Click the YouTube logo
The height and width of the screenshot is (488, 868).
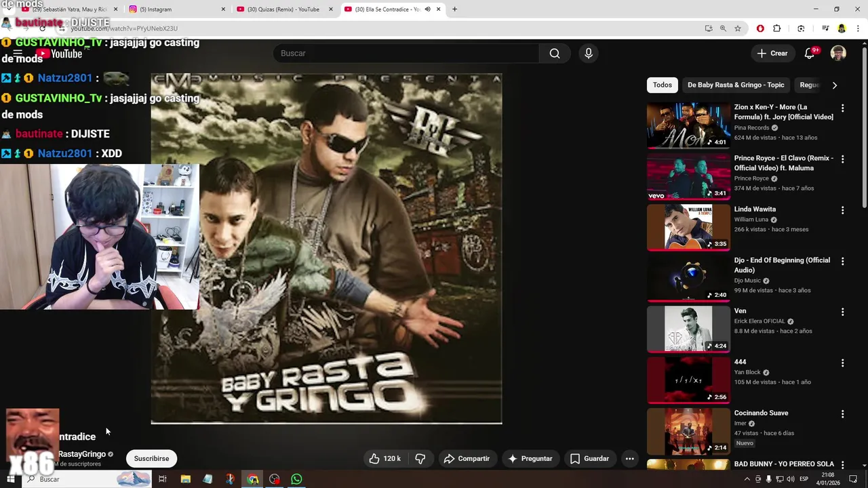[60, 54]
